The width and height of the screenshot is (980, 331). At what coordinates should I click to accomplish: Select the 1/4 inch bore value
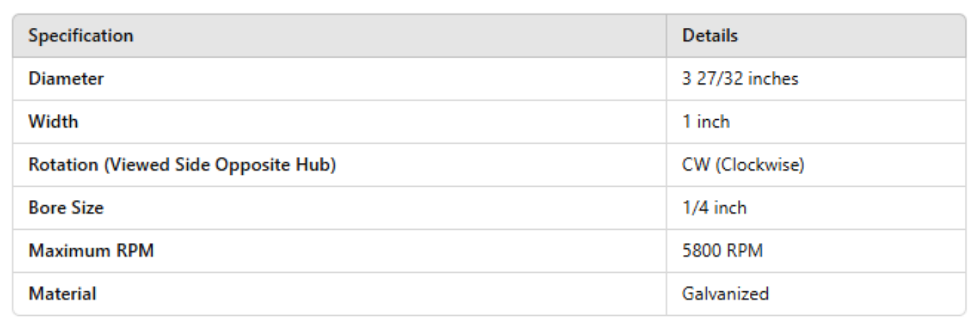click(714, 208)
